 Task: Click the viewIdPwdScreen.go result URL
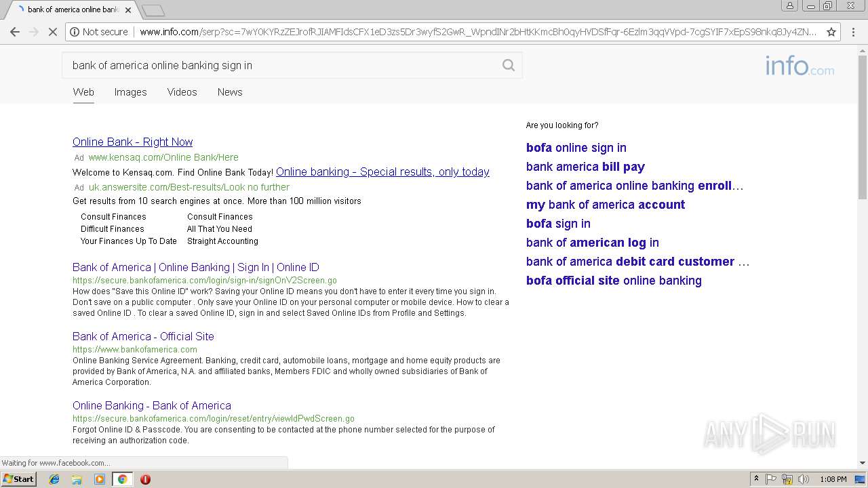(x=214, y=419)
